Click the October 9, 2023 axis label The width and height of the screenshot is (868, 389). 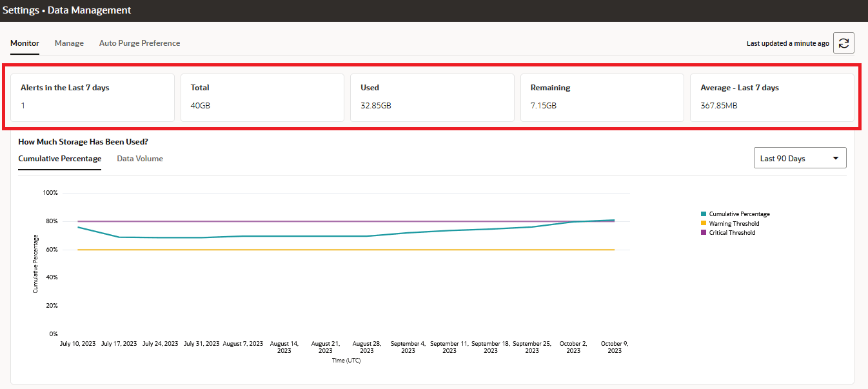point(615,347)
